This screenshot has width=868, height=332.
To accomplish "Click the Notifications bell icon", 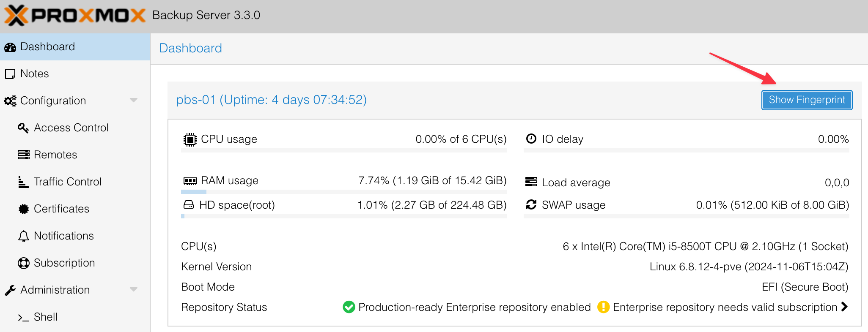I will (x=24, y=236).
